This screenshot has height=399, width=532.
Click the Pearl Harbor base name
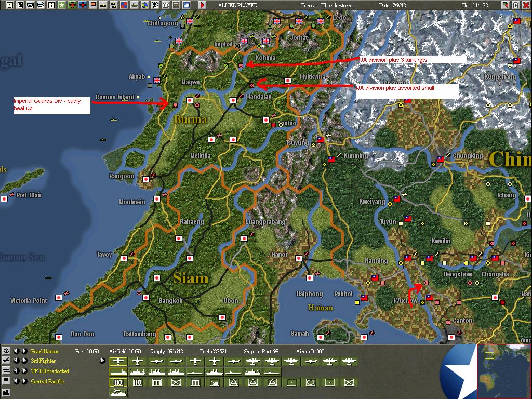pyautogui.click(x=45, y=351)
